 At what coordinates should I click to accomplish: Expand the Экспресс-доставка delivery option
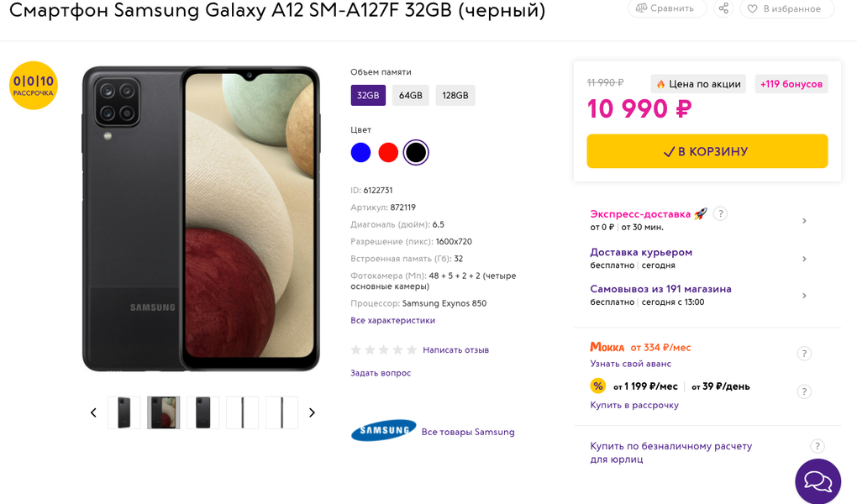(x=804, y=221)
